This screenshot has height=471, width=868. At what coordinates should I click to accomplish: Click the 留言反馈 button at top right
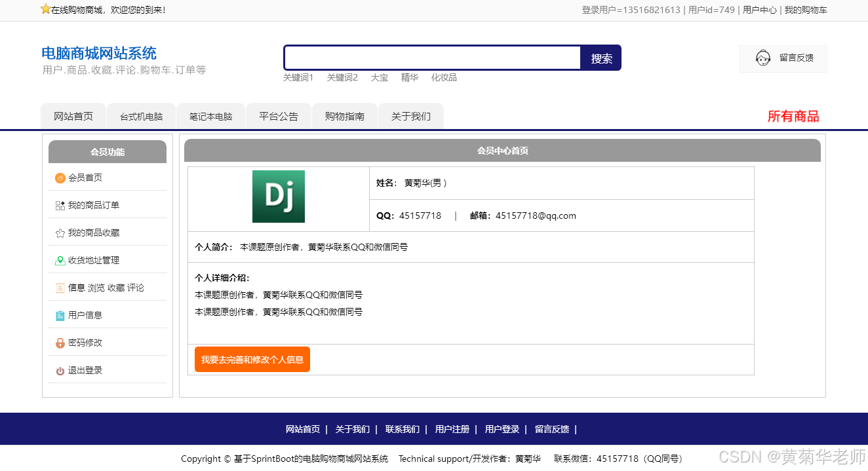(783, 58)
